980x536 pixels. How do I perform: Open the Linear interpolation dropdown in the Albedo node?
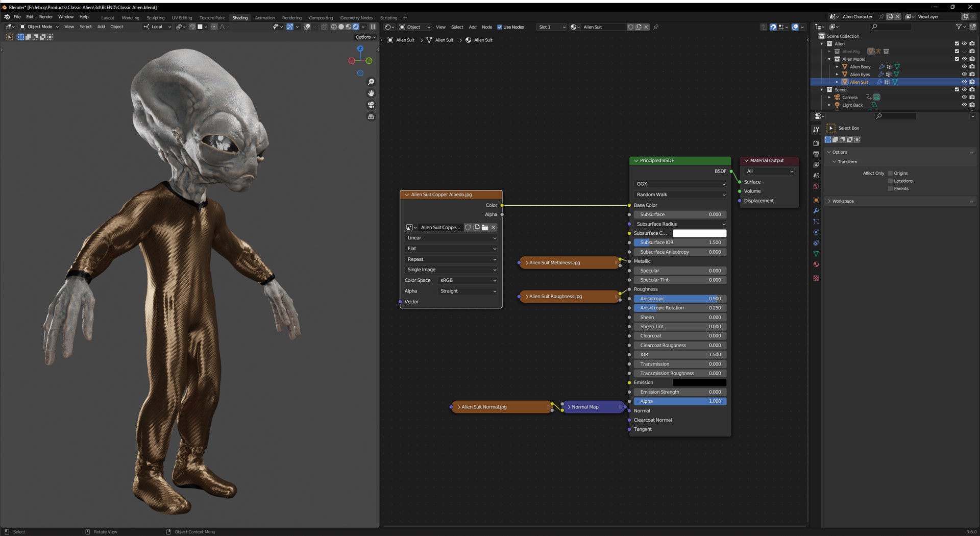coord(451,238)
